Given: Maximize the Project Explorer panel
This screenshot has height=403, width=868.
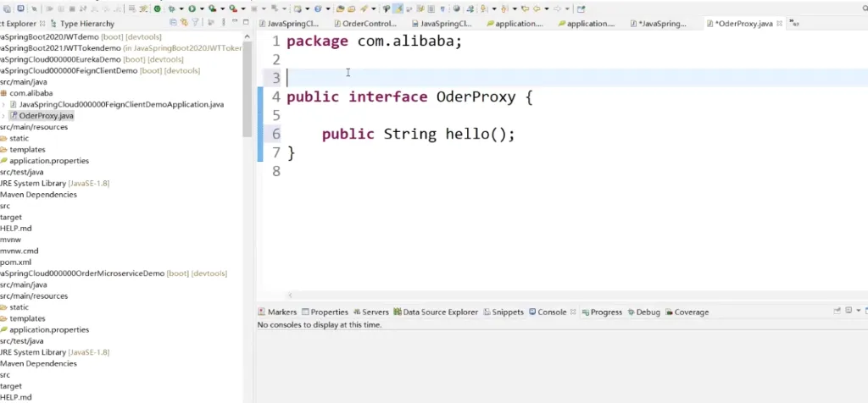Looking at the screenshot, I should click(x=246, y=22).
